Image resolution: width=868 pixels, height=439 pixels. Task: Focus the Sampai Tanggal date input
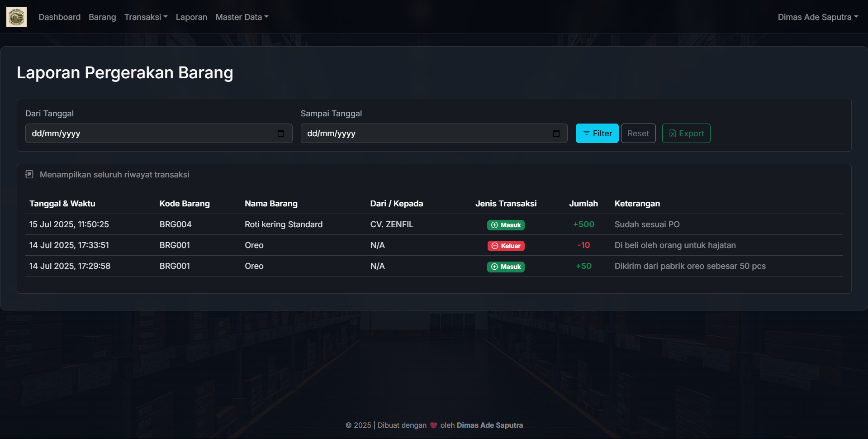[424, 134]
